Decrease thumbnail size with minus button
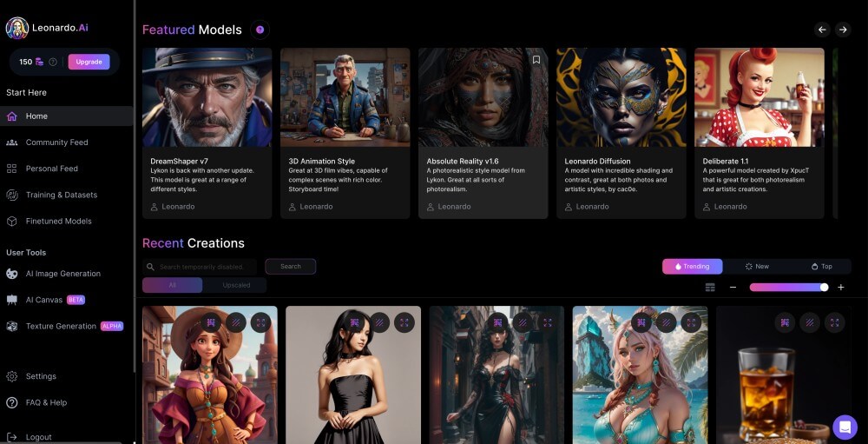This screenshot has width=868, height=444. point(733,288)
